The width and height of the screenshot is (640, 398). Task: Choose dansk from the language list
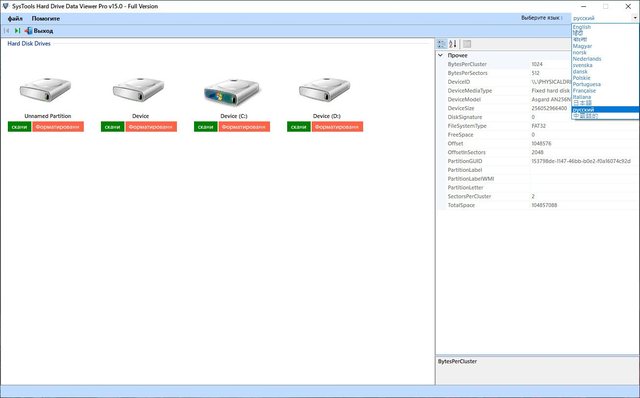[x=605, y=71]
